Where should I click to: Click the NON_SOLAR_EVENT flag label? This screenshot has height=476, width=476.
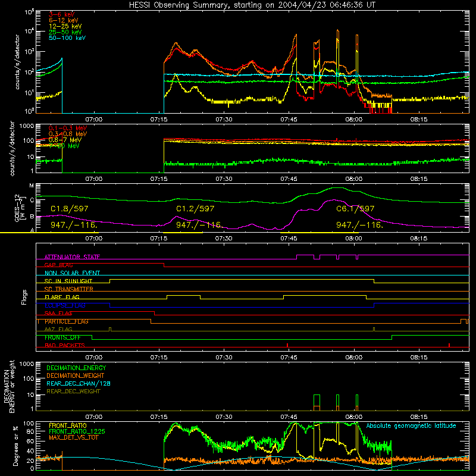72,273
